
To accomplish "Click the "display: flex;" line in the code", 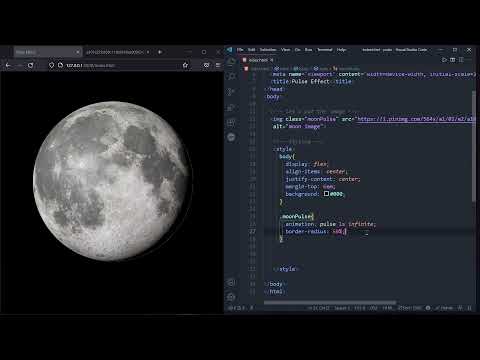I will pos(307,164).
